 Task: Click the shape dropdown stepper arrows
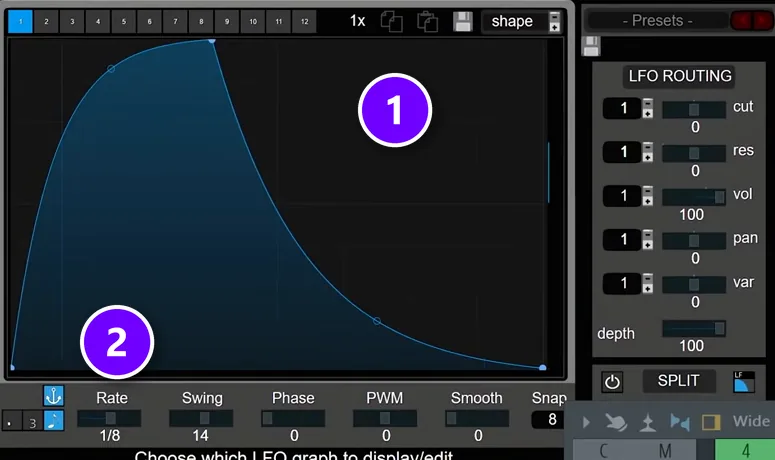(x=554, y=22)
